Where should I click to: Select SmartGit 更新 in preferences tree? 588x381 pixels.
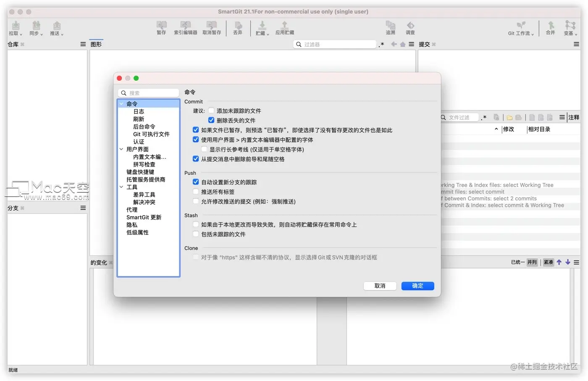[x=144, y=217]
